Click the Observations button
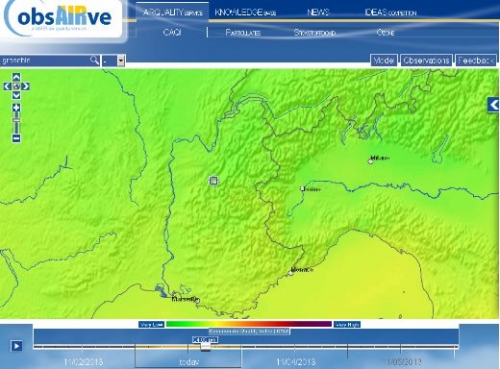 [x=426, y=60]
